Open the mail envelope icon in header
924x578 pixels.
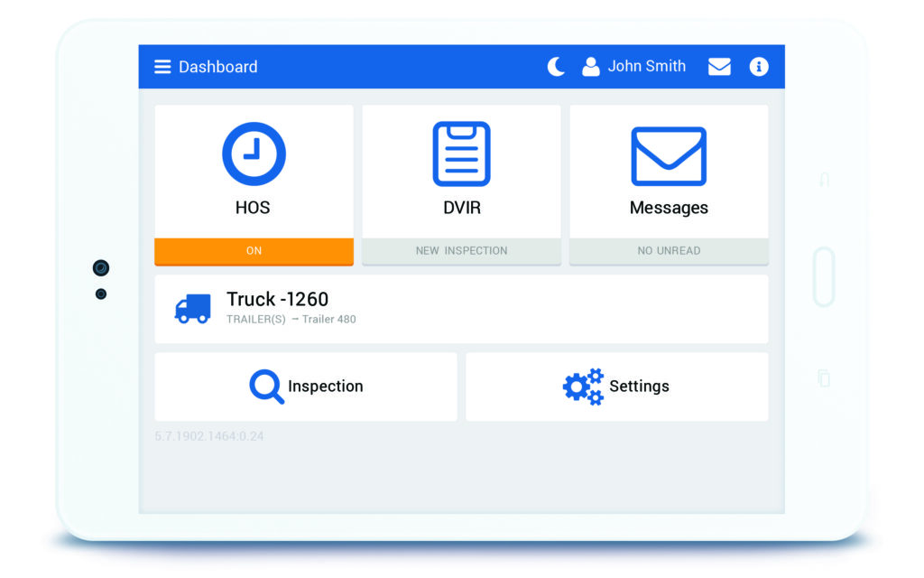[x=719, y=67]
